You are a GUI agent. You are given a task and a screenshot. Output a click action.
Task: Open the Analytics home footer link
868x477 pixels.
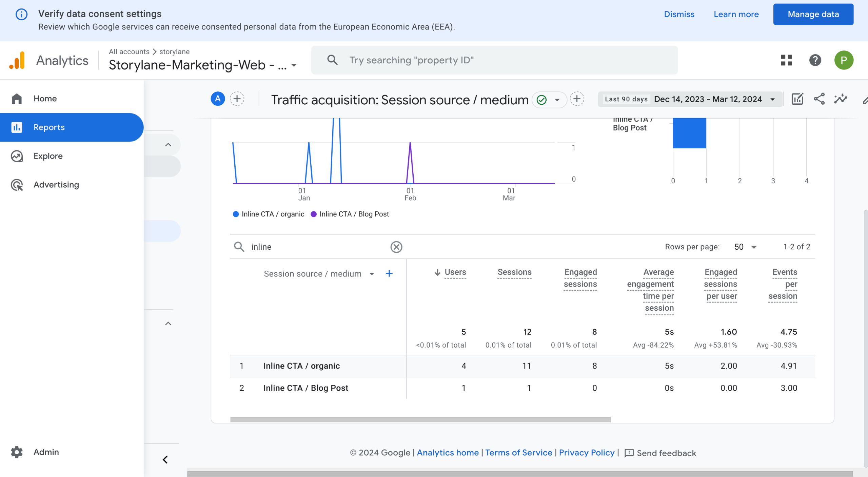448,453
